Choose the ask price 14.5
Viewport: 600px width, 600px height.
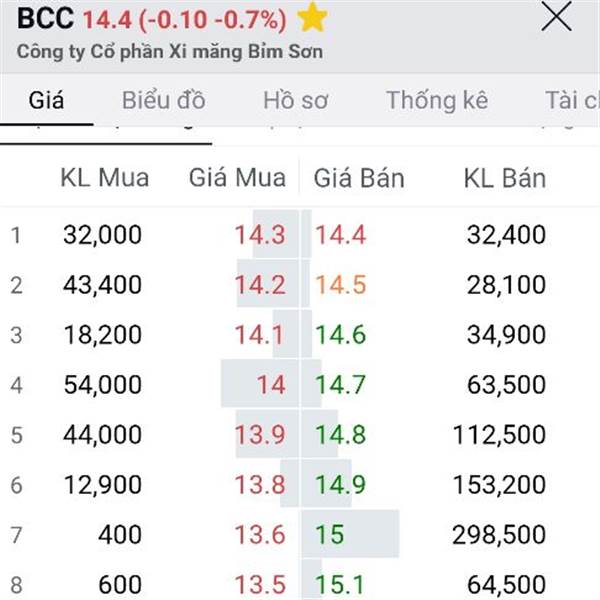[341, 285]
